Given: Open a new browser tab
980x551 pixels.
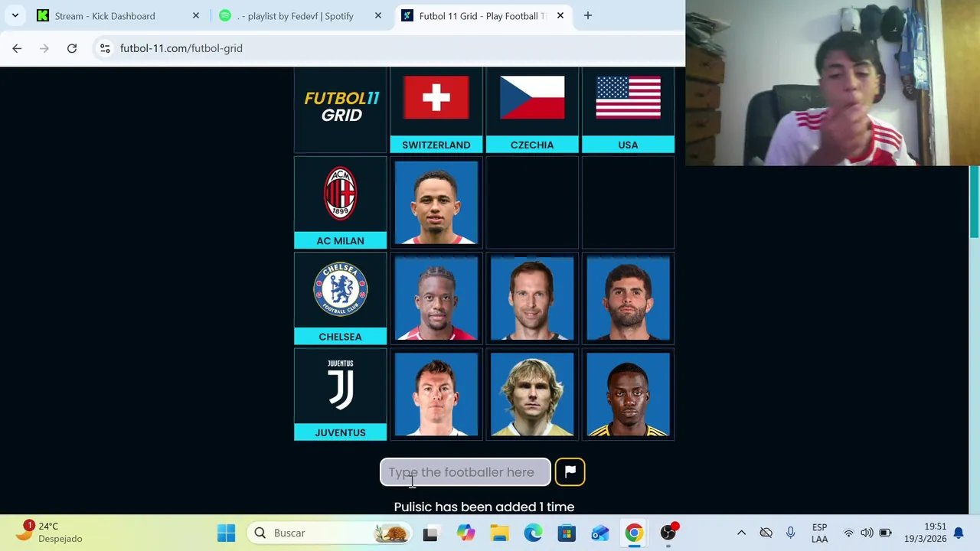Looking at the screenshot, I should [x=588, y=16].
